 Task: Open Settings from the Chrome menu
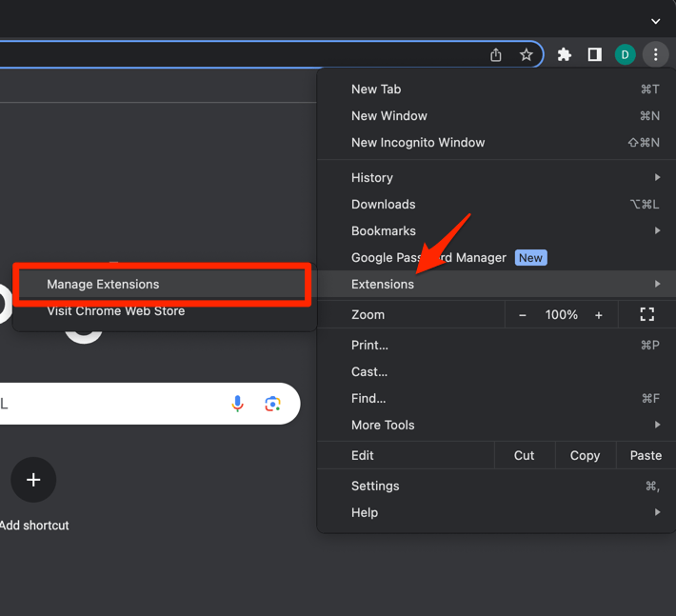pos(496,487)
